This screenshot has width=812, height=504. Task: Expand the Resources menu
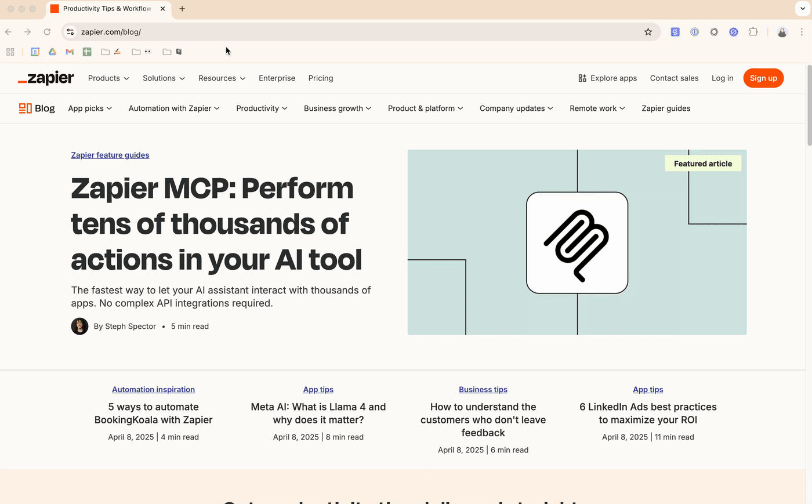(x=222, y=78)
